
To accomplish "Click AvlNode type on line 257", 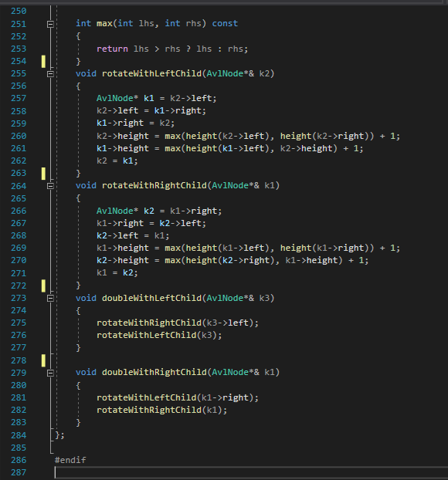I will coord(115,98).
